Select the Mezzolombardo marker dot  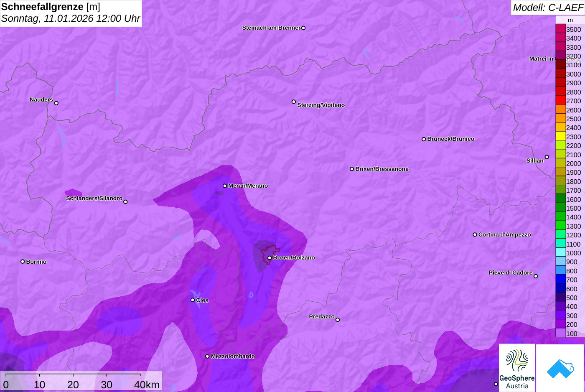click(207, 356)
